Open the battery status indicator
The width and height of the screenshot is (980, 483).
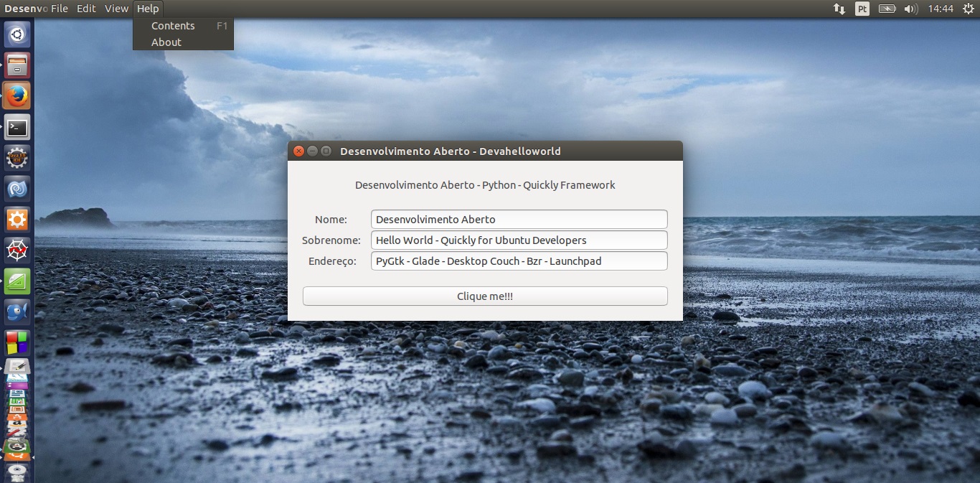[887, 9]
